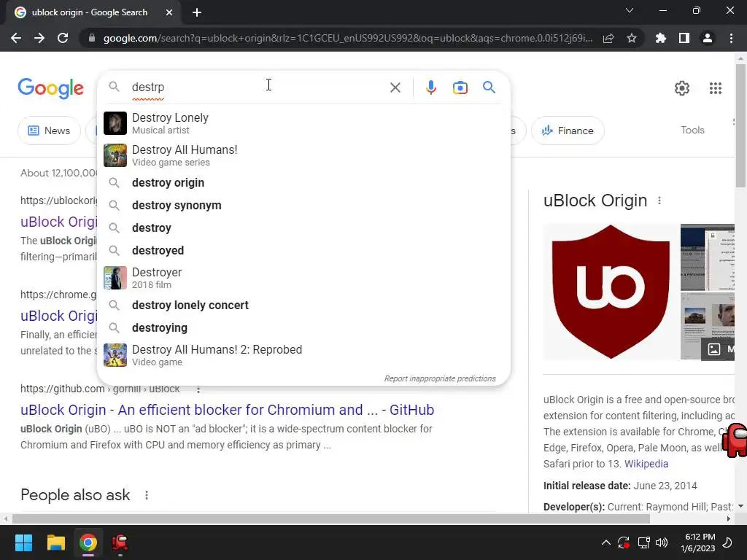Click the Among Us crewmate overlay
Screen dimensions: 747x560
735,440
